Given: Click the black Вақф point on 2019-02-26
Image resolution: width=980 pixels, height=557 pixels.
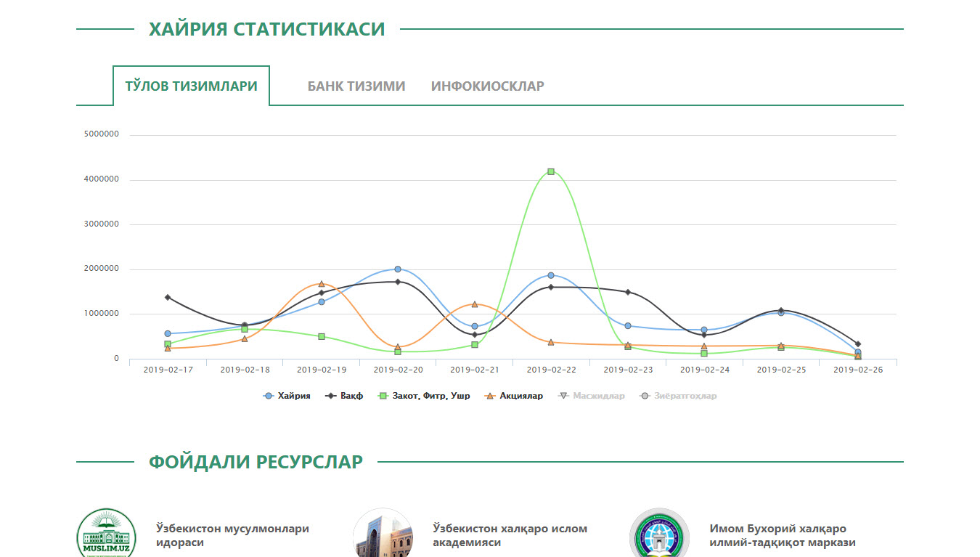Looking at the screenshot, I should click(858, 343).
